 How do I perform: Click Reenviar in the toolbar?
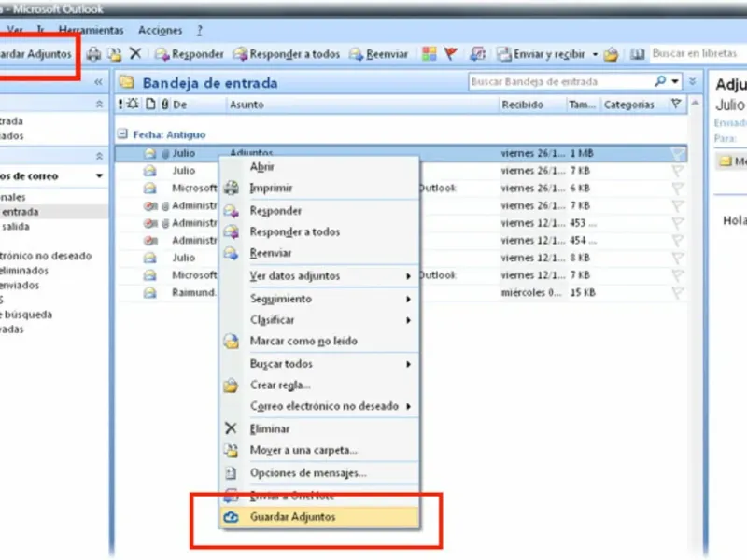[x=379, y=54]
